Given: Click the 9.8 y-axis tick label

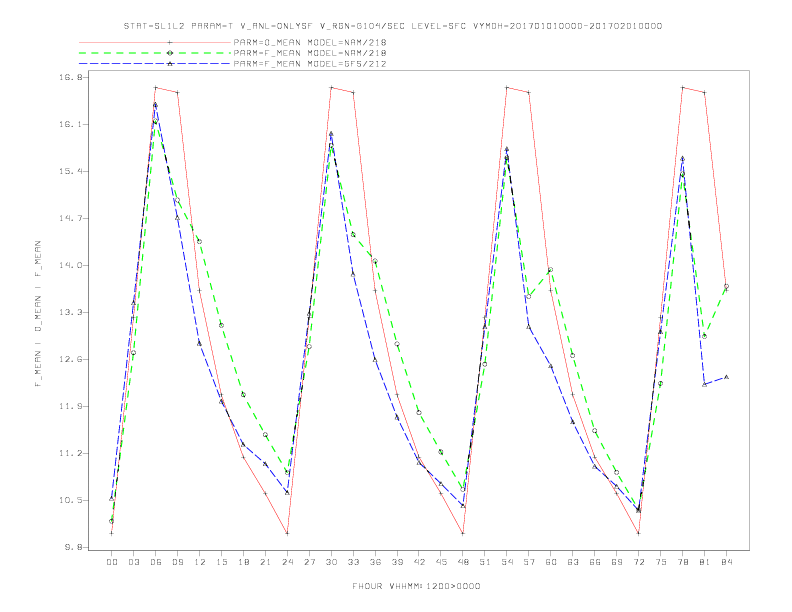Looking at the screenshot, I should point(73,547).
